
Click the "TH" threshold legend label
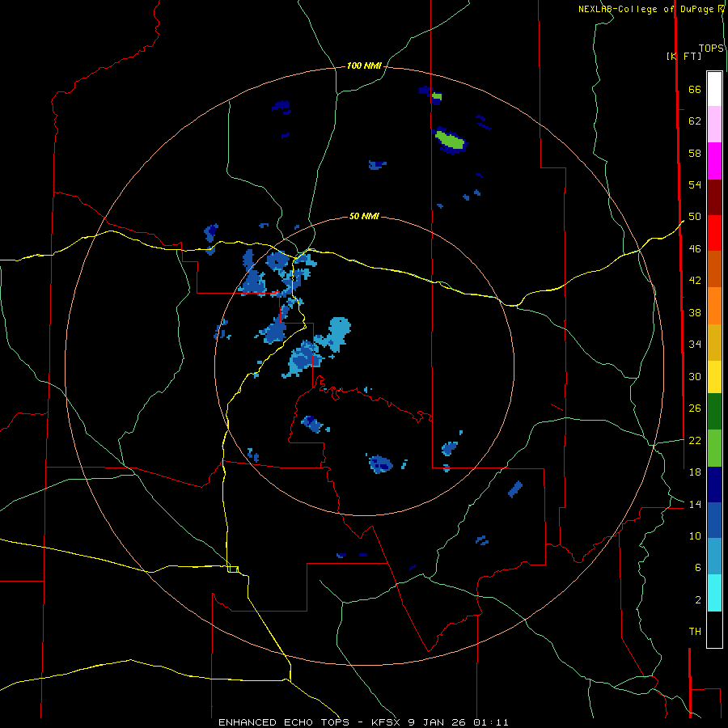[x=695, y=631]
